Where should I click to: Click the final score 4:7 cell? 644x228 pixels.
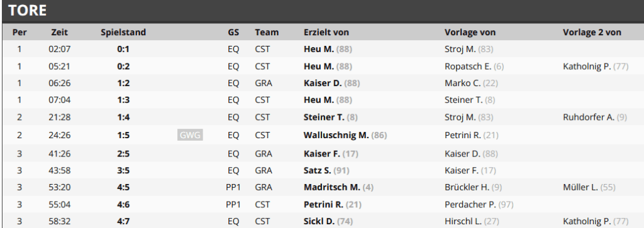pos(123,222)
